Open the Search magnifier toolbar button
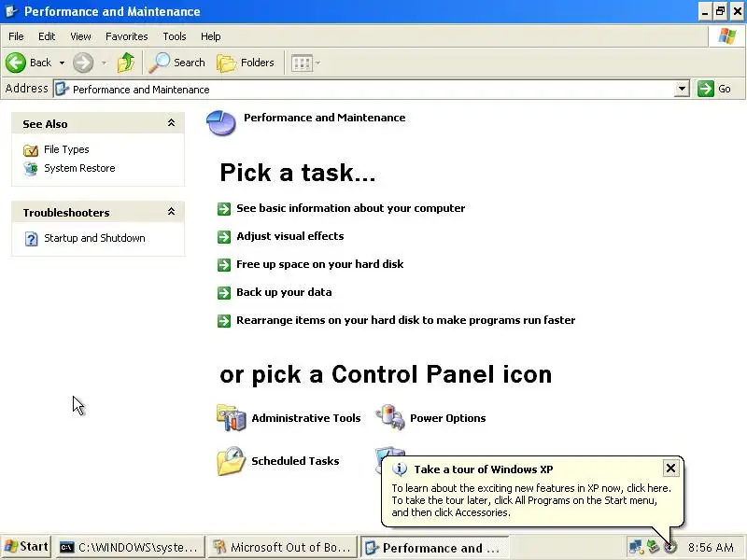Screen dimensions: 747x560 tap(176, 63)
